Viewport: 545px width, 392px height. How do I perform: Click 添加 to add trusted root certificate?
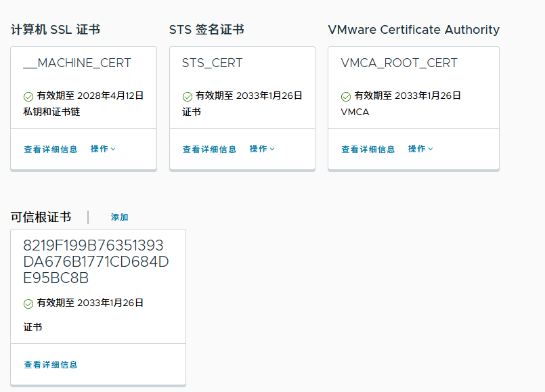[120, 217]
